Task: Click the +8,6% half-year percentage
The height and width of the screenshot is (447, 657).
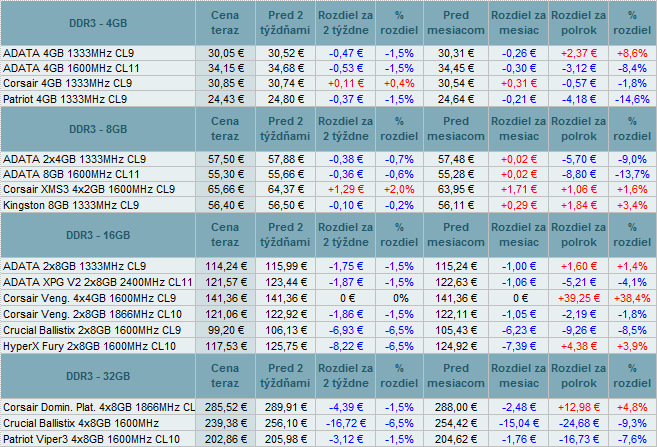Action: (632, 53)
